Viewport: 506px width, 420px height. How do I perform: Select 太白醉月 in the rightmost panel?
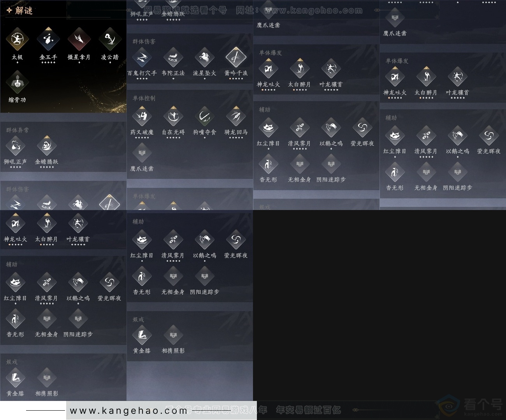pyautogui.click(x=426, y=77)
